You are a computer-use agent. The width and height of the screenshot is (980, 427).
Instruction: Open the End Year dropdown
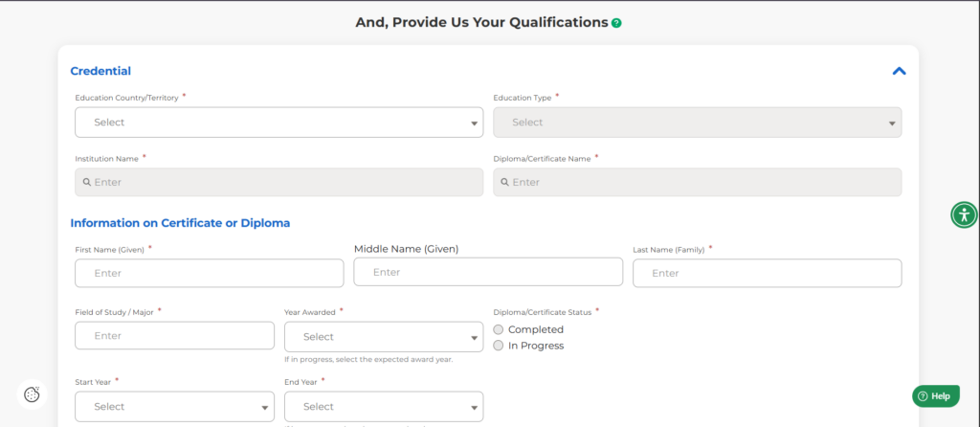[384, 407]
